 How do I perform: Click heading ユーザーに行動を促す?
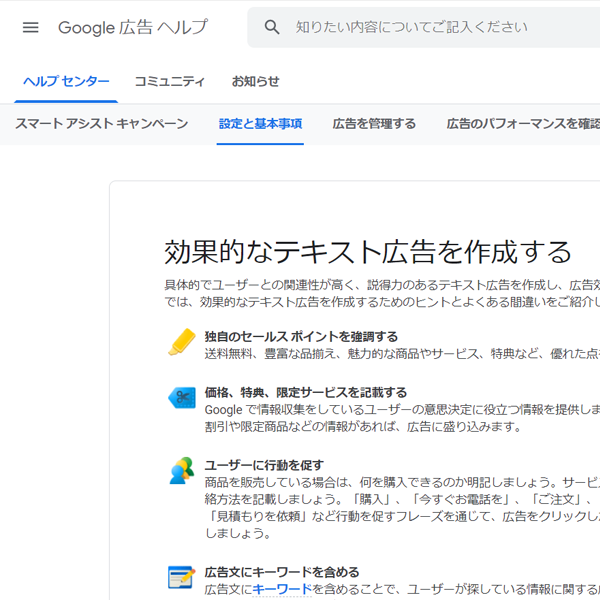(264, 465)
